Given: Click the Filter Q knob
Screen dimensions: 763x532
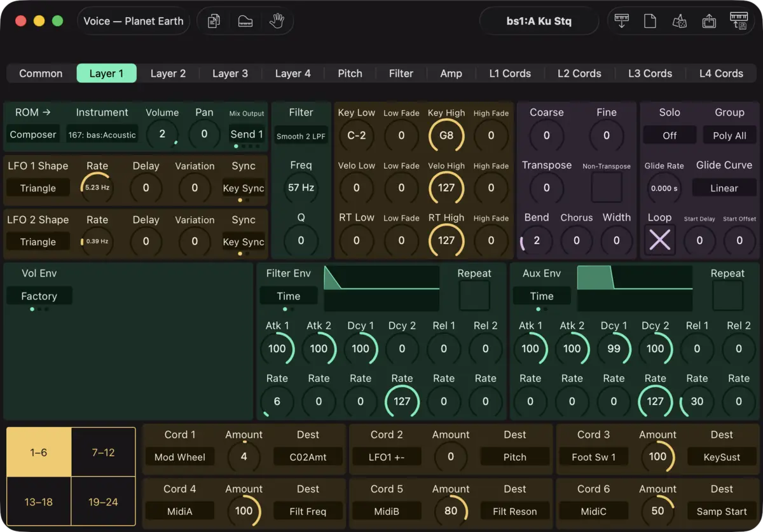Looking at the screenshot, I should coord(301,240).
